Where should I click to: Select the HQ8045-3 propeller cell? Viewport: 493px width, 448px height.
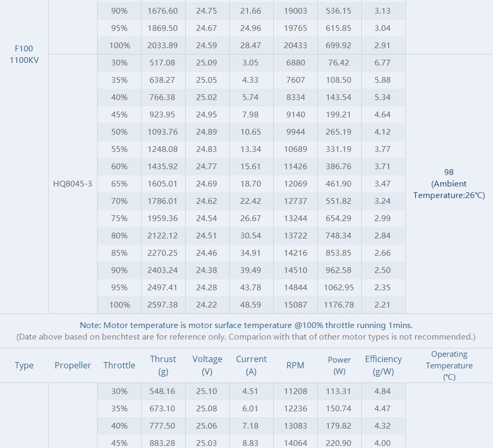tap(72, 184)
